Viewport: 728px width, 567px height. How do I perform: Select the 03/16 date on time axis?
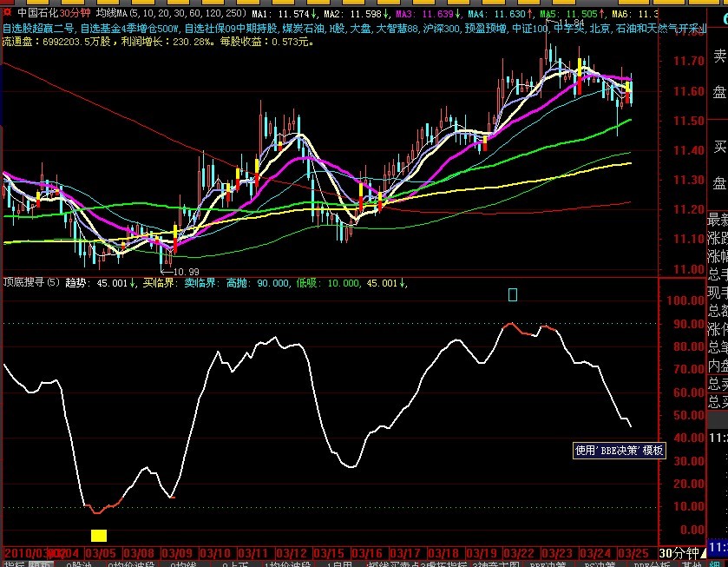(x=368, y=552)
